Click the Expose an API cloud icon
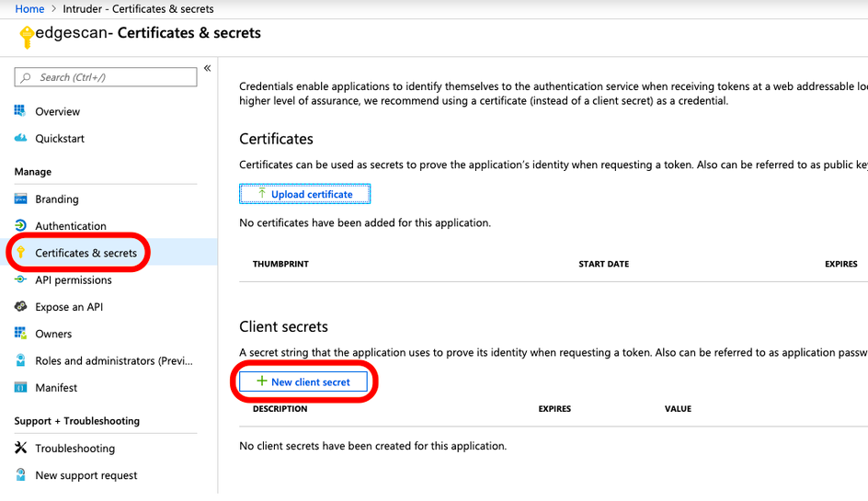The height and width of the screenshot is (501, 868). (20, 306)
